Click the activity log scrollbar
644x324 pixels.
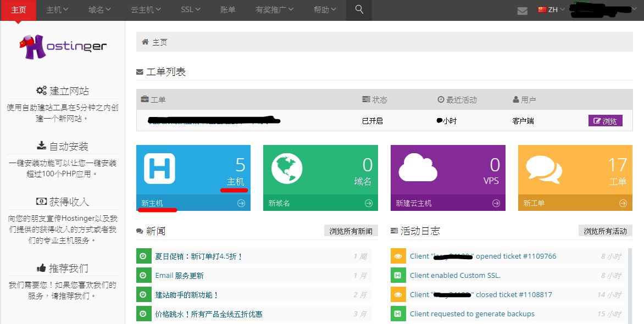[x=630, y=284]
